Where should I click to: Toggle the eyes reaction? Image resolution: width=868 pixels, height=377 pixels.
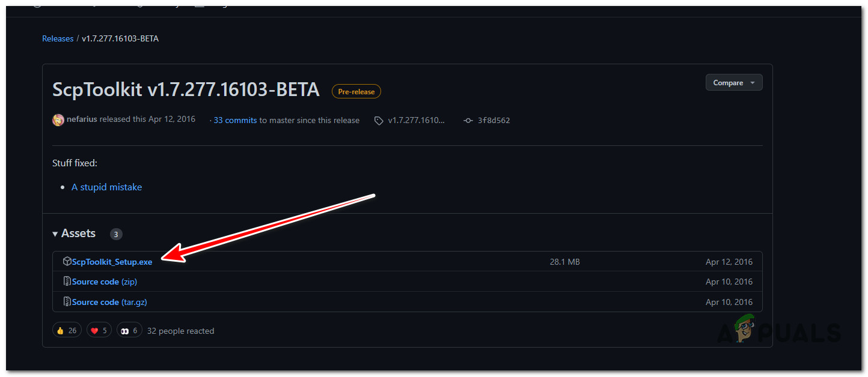pos(130,331)
